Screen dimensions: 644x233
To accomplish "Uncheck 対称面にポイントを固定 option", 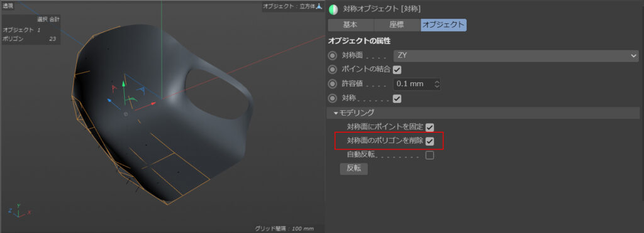I will [430, 127].
